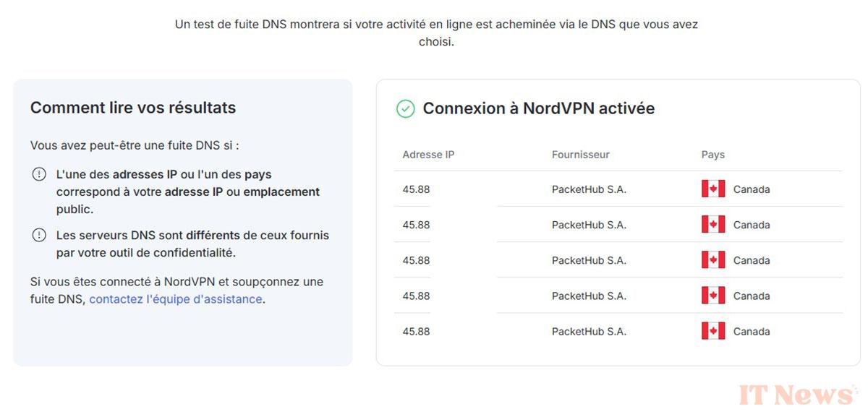Select the first row's 45.88 IP address
Viewport: 868px width, 417px height.
click(416, 189)
